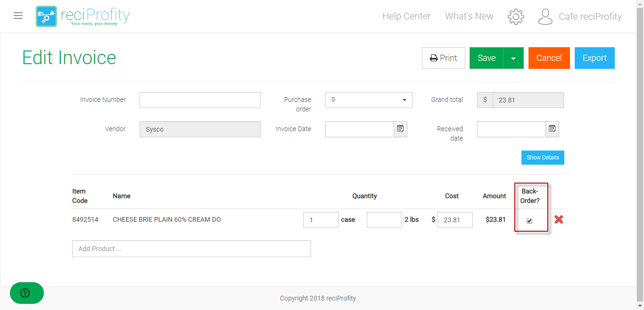Open the What's New page
The image size is (644, 310).
[469, 17]
